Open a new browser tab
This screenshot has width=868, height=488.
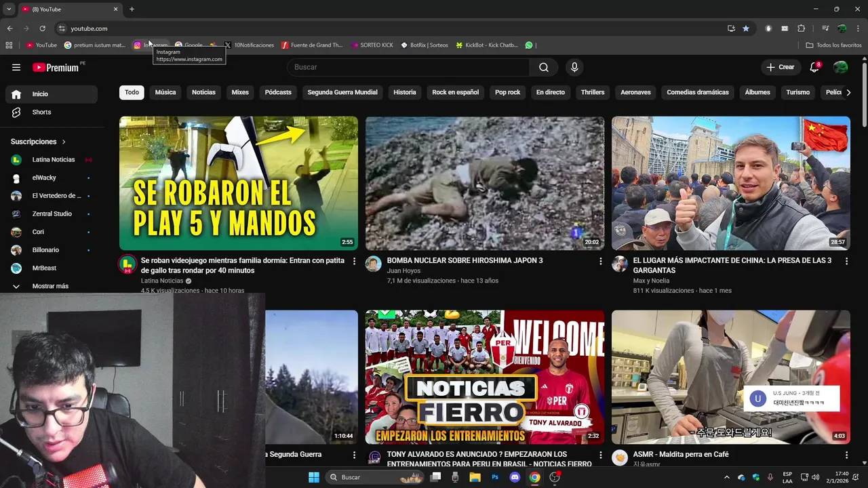coord(132,9)
